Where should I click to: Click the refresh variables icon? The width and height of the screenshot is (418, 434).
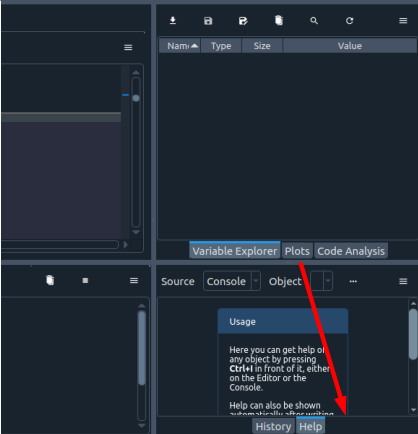coord(349,21)
